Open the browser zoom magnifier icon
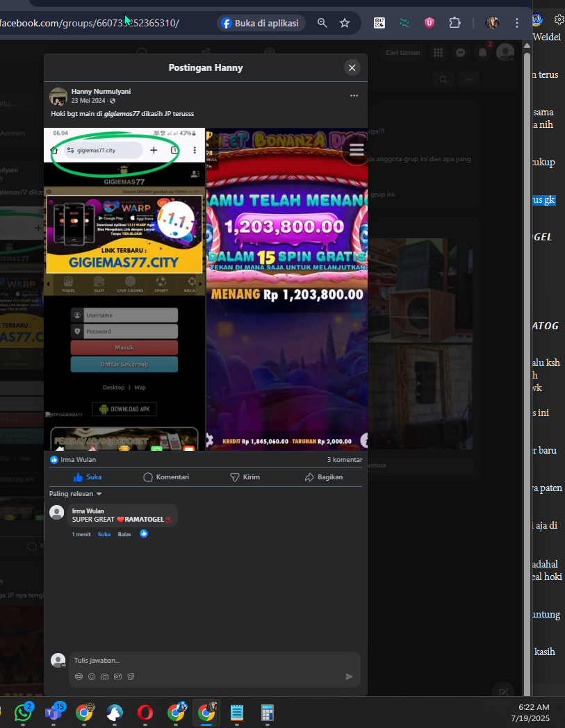 tap(322, 23)
